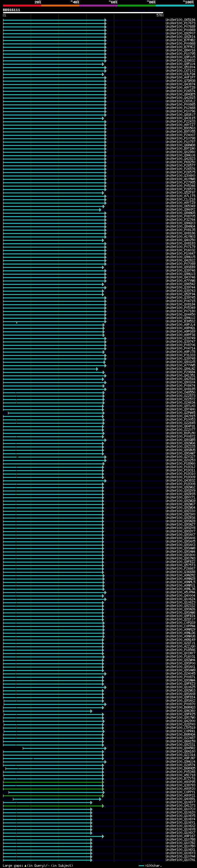Select the UniRef100_P24007 label
The height and width of the screenshot is (868, 197).
coord(180,135)
